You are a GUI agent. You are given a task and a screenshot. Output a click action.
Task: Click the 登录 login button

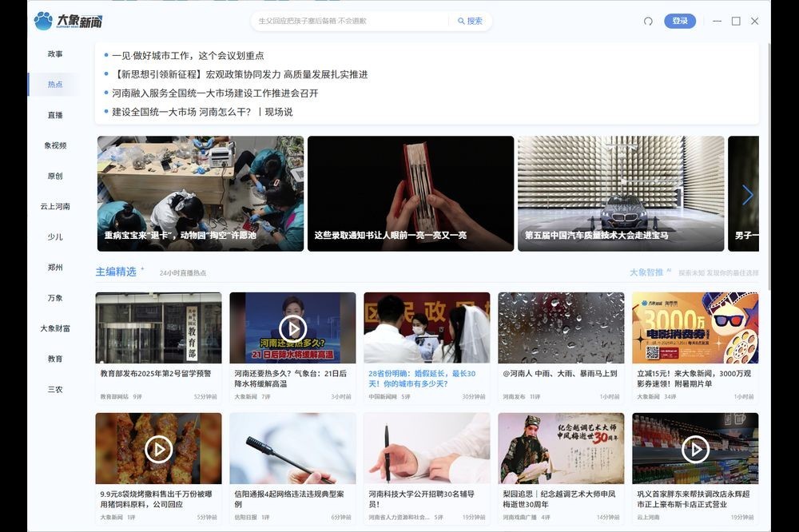(x=680, y=21)
